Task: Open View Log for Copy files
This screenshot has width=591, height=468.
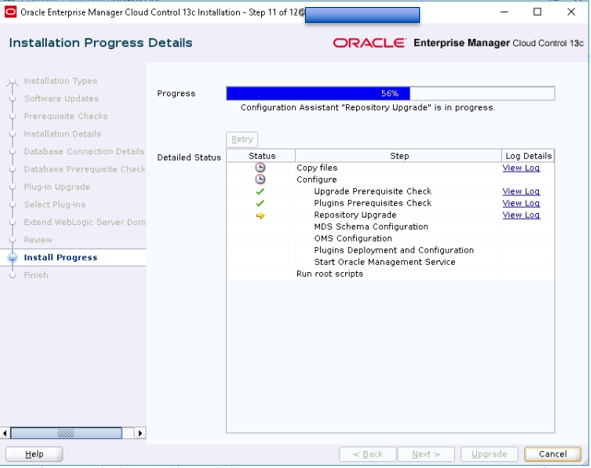Action: (x=521, y=168)
